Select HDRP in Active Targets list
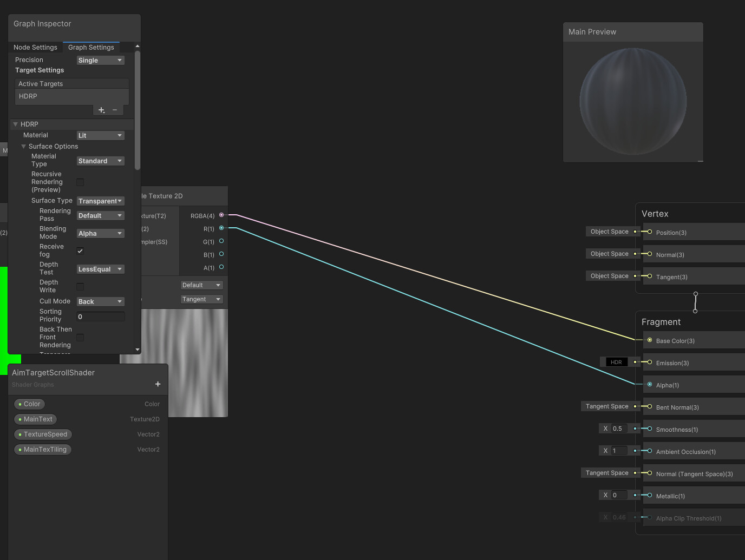The image size is (745, 560). pos(72,96)
